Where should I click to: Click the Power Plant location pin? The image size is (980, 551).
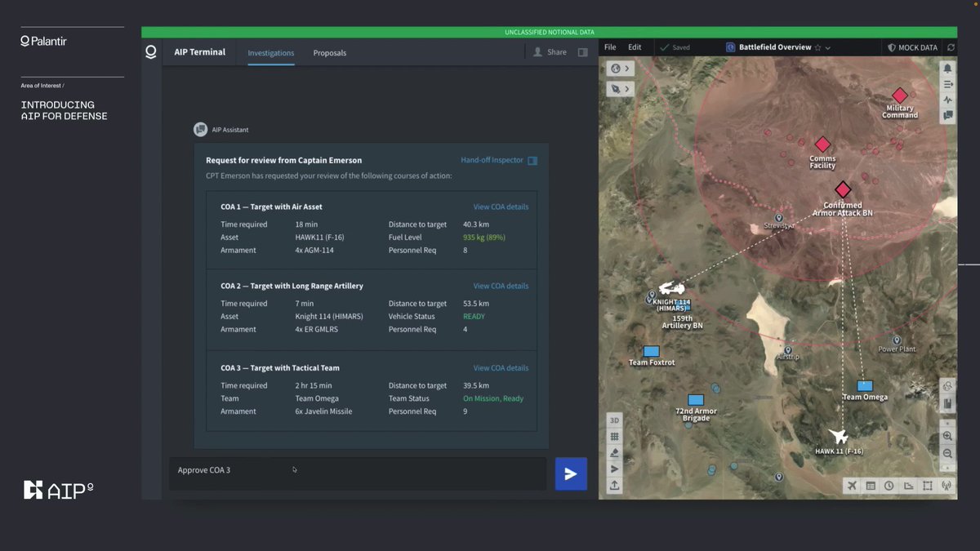point(897,340)
